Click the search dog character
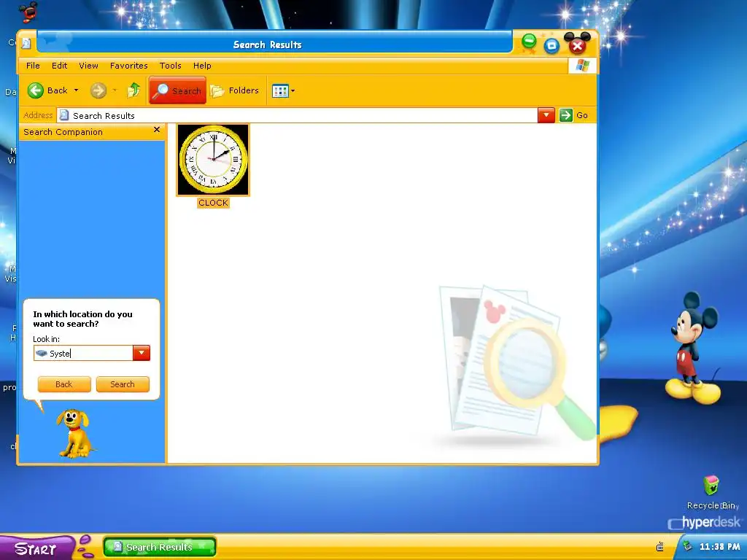Image resolution: width=747 pixels, height=560 pixels. (74, 433)
